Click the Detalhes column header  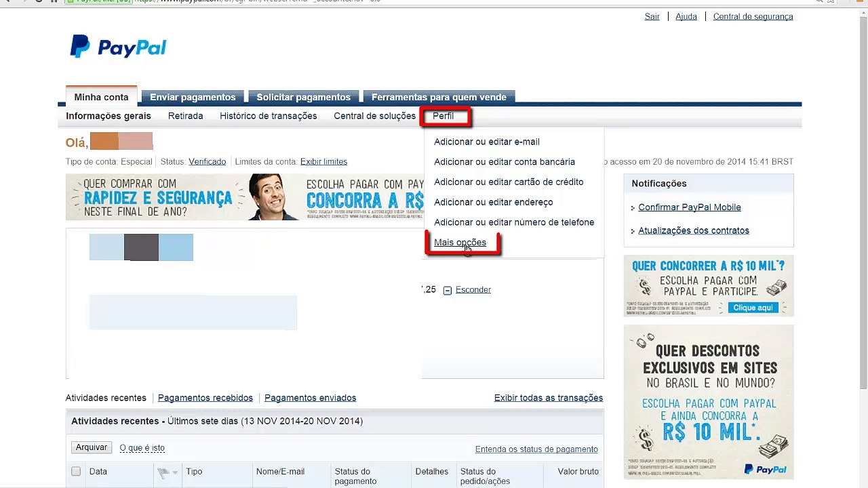pos(432,472)
